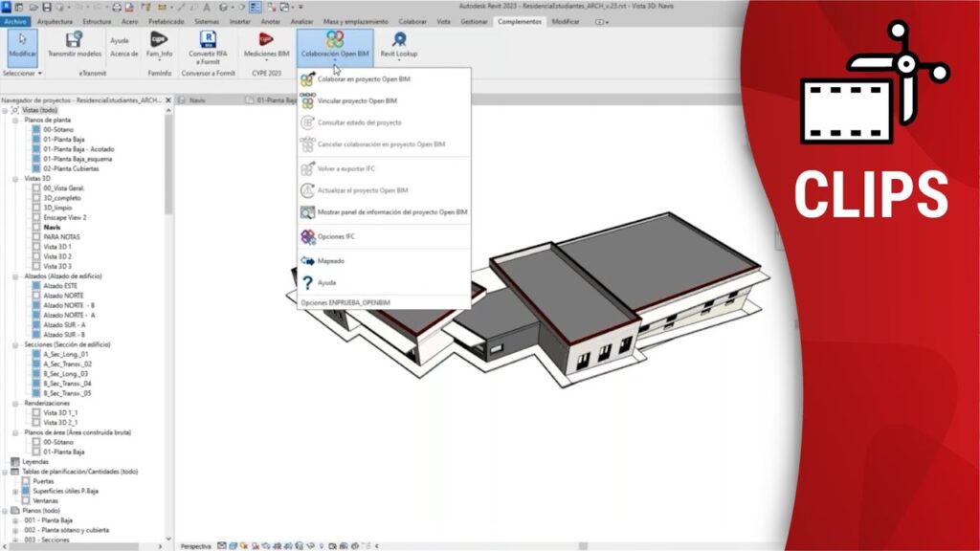Choose Vincular proyecto Open BIM menu entry

[357, 100]
